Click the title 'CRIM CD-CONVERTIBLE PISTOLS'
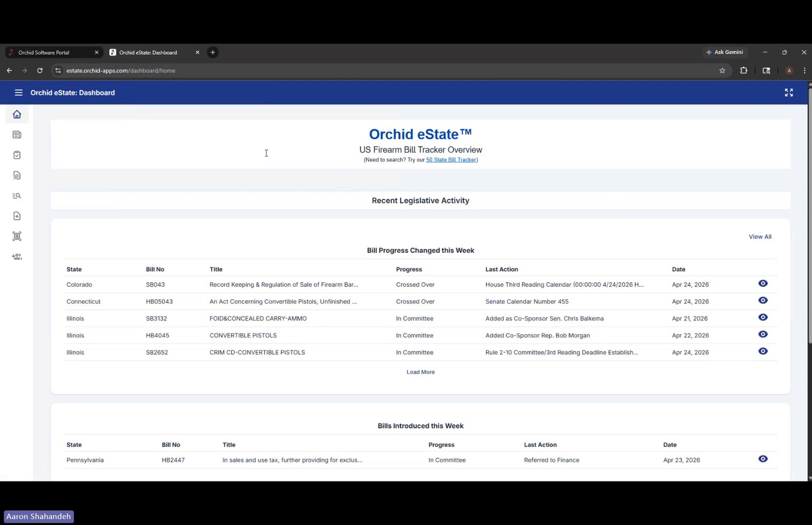The width and height of the screenshot is (812, 525). [x=257, y=353]
